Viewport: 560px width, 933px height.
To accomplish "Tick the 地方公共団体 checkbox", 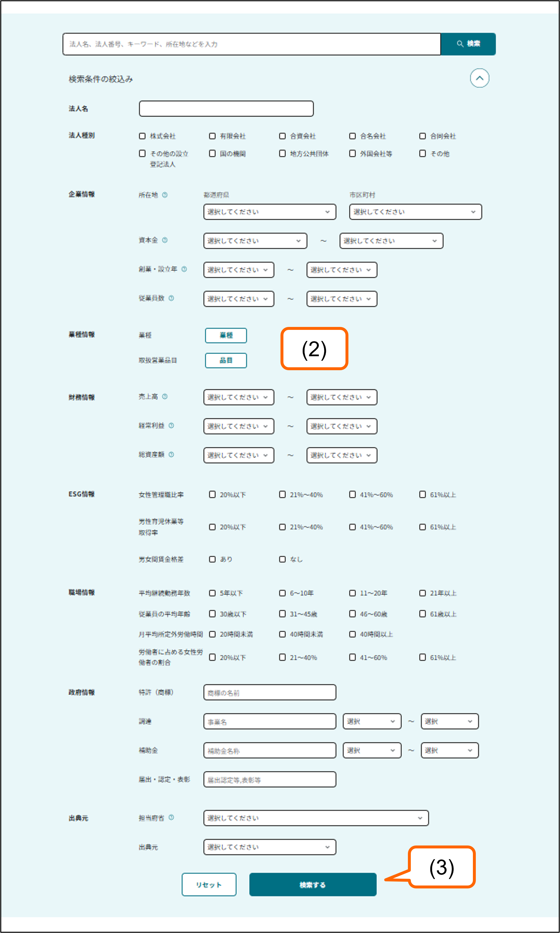I will tap(282, 153).
